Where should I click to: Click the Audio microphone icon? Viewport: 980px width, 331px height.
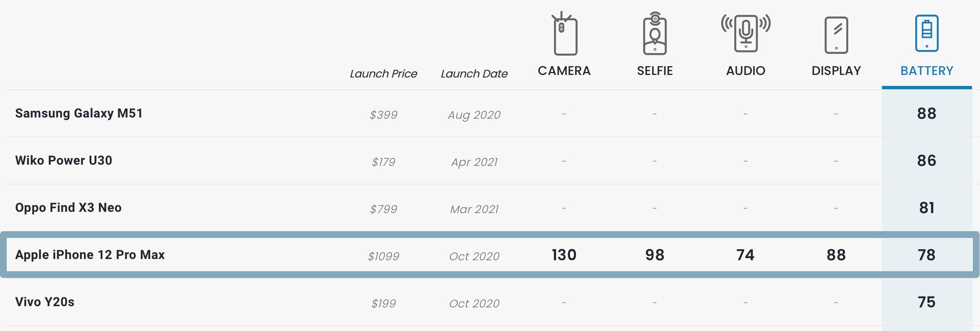746,34
